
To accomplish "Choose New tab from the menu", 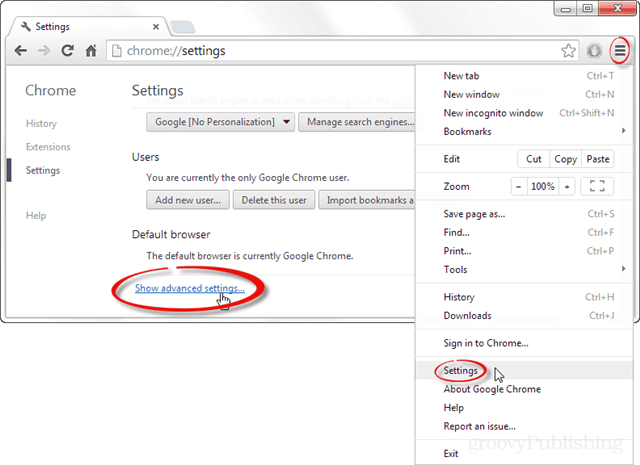I will click(524, 76).
